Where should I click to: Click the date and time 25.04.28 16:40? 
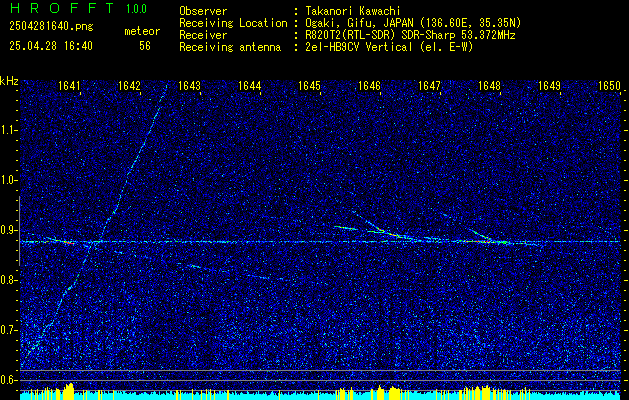[51, 46]
